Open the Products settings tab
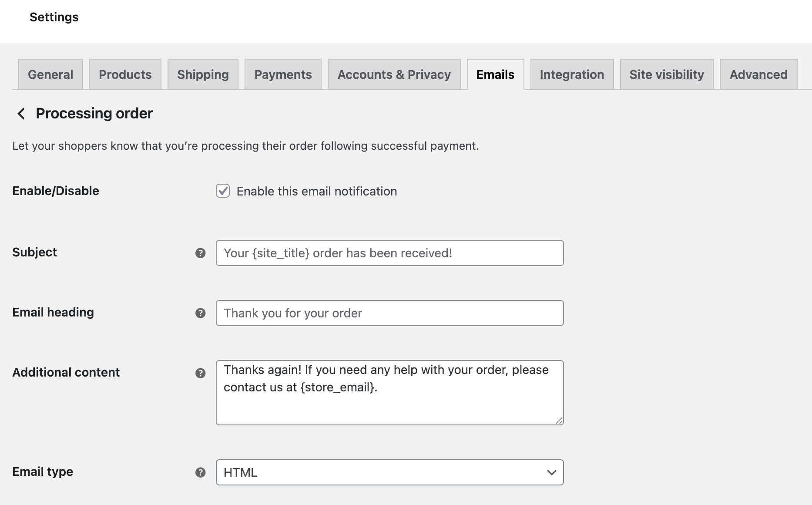 pyautogui.click(x=125, y=74)
